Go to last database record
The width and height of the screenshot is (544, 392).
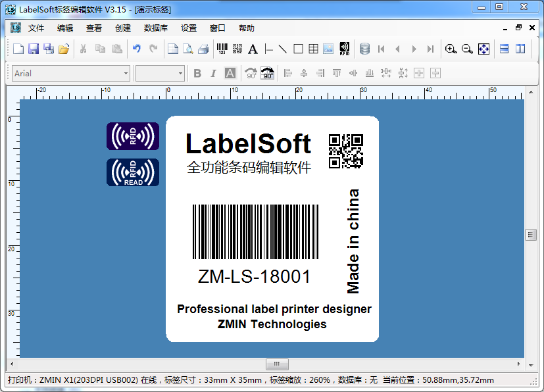(431, 49)
